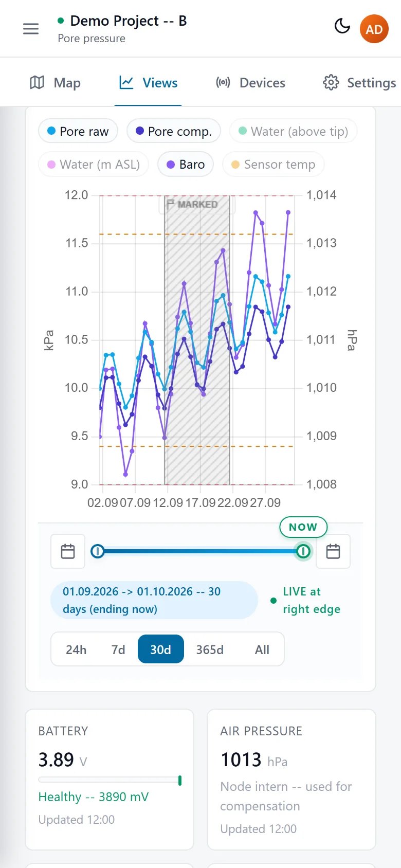Click the NOW badge button

(x=303, y=527)
